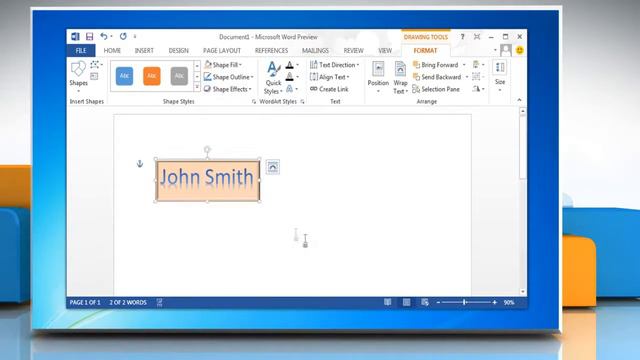Move the shape styles gallery up one row
This screenshot has height=360, width=640.
pyautogui.click(x=197, y=65)
